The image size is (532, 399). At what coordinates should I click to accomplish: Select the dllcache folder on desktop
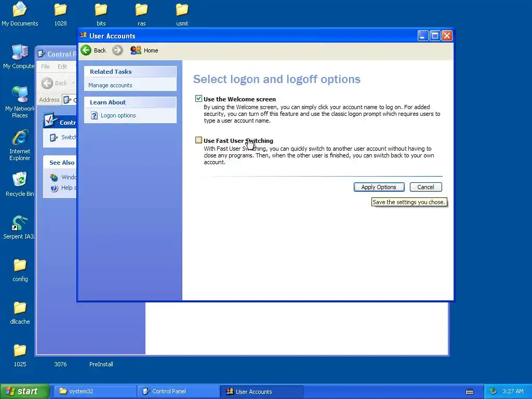click(x=20, y=312)
